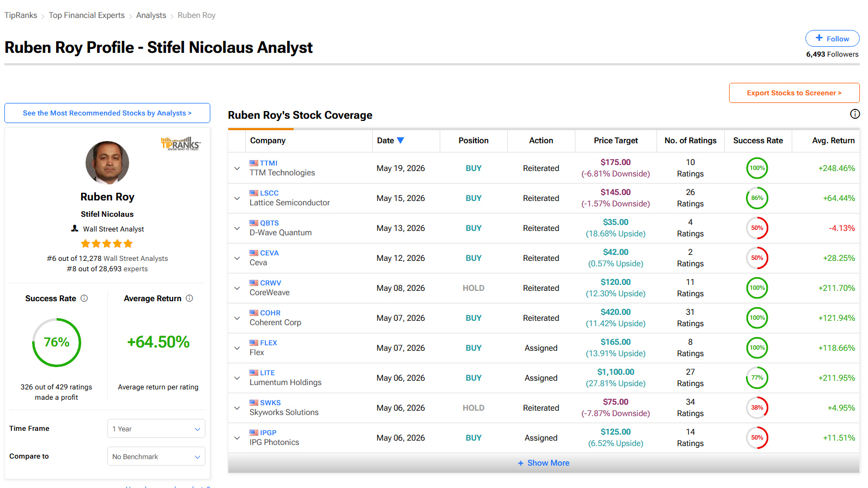Click the SWKS US flag icon
This screenshot has height=488, width=868.
pyautogui.click(x=254, y=402)
